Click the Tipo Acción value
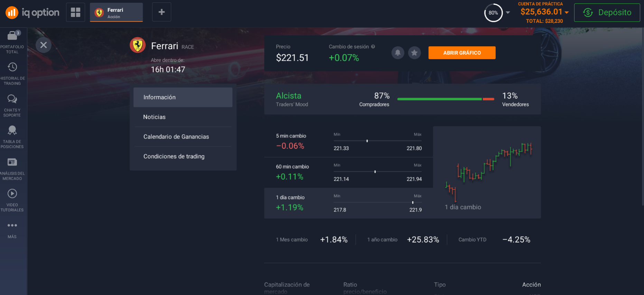This screenshot has height=295, width=644. 531,285
